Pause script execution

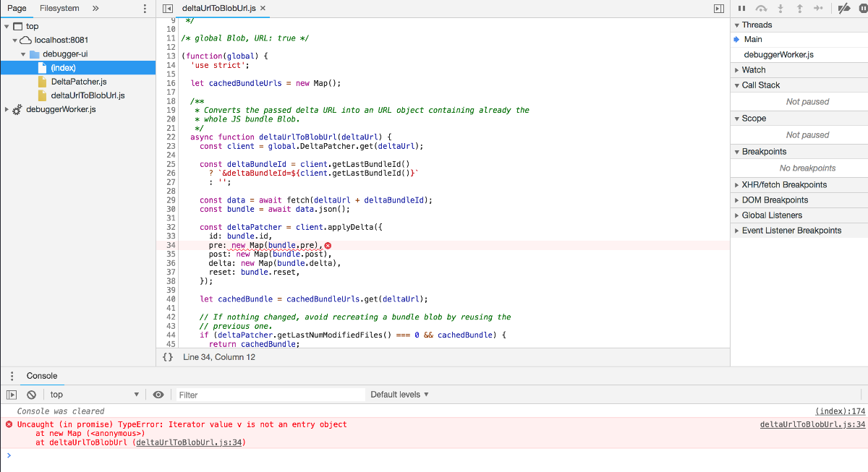741,9
